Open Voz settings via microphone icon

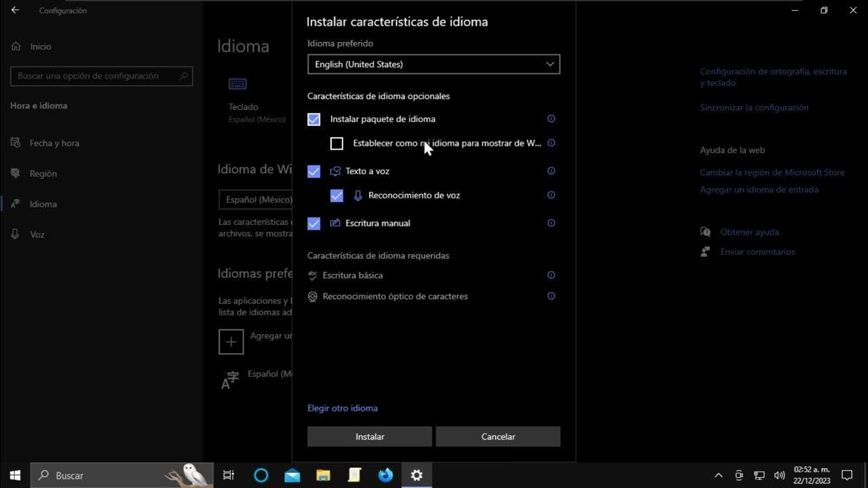pyautogui.click(x=15, y=235)
